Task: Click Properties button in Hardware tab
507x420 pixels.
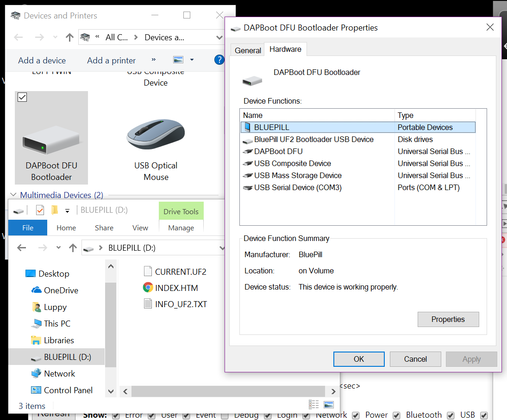Action: [448, 319]
